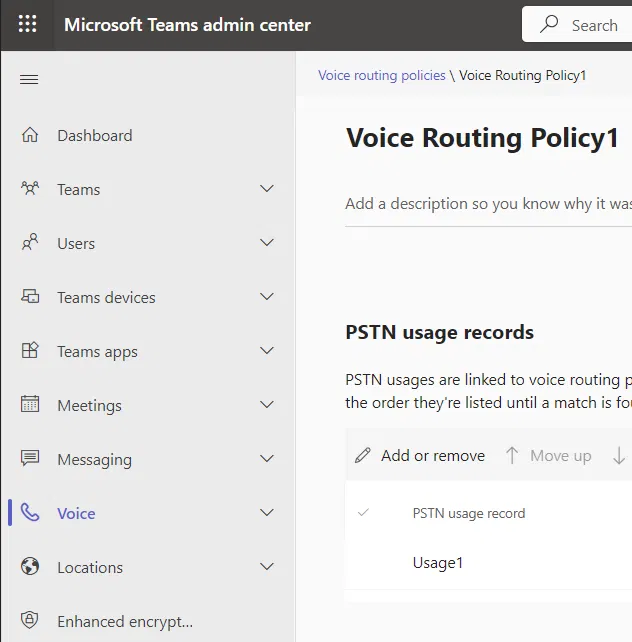Image resolution: width=632 pixels, height=642 pixels.
Task: Toggle select-all checkmark in PSTN usage header
Action: pos(363,512)
